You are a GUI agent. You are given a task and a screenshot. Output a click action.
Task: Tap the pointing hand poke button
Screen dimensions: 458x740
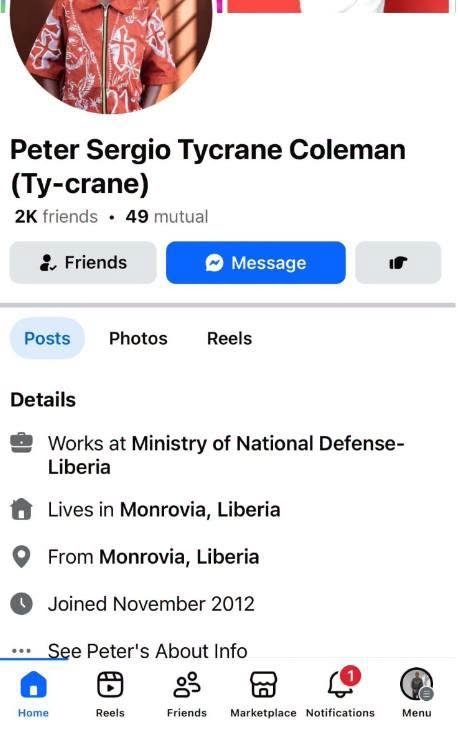tap(398, 262)
